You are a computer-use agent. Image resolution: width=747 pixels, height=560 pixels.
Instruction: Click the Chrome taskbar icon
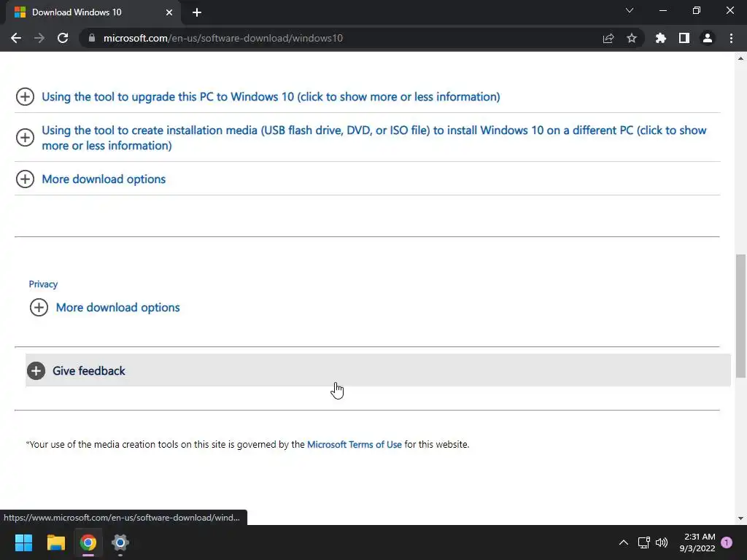[x=88, y=542]
